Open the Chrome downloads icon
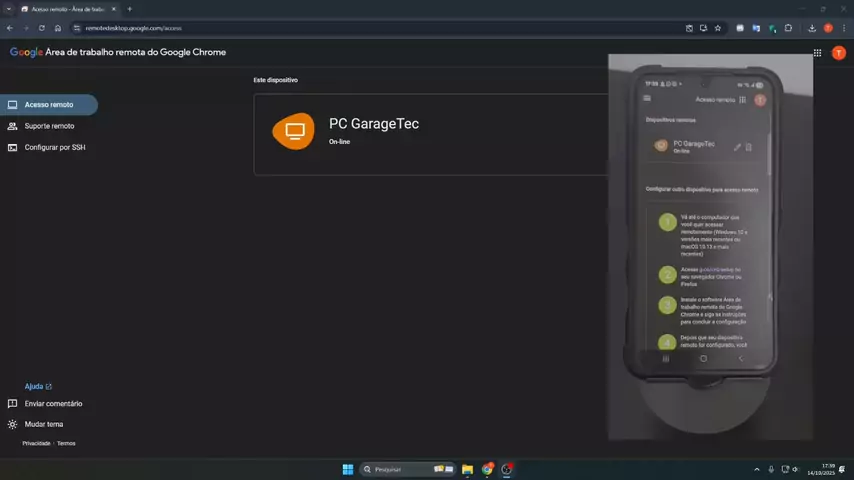This screenshot has height=480, width=854. click(x=812, y=28)
